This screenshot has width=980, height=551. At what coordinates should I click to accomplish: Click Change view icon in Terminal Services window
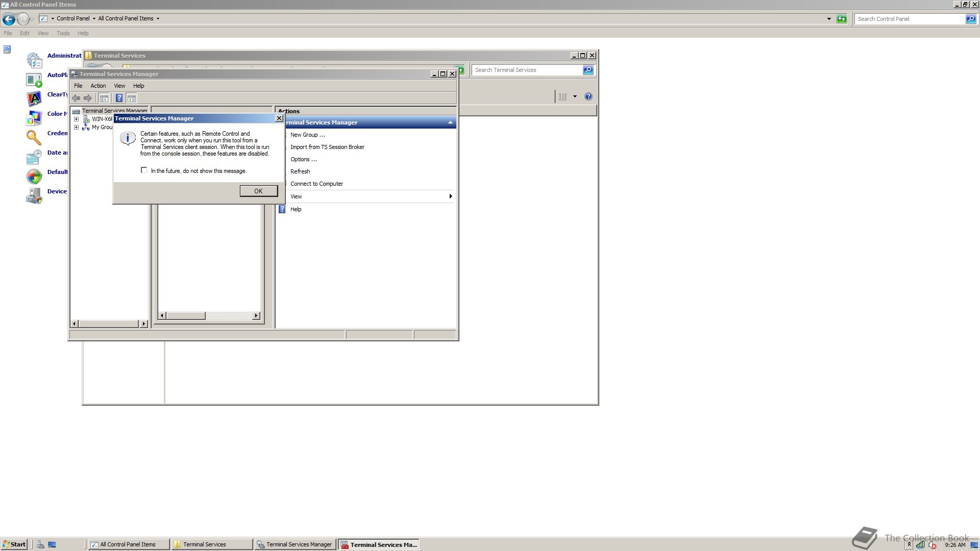[562, 96]
